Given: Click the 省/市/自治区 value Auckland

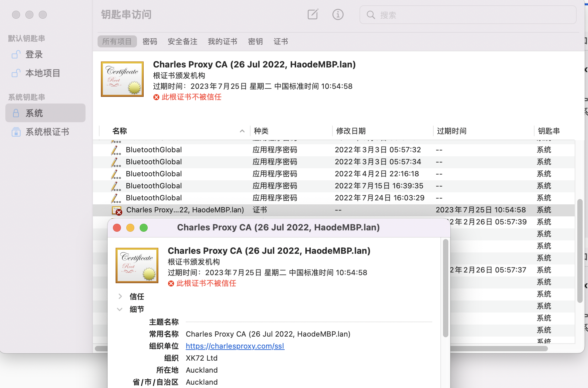Looking at the screenshot, I should pos(201,382).
